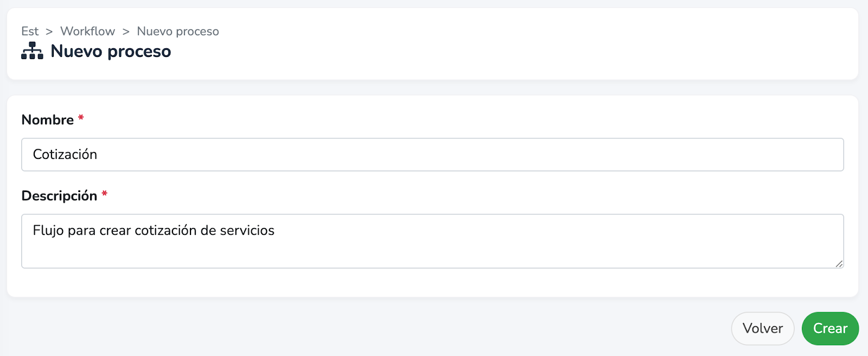Click the Crear button
868x356 pixels.
point(830,328)
